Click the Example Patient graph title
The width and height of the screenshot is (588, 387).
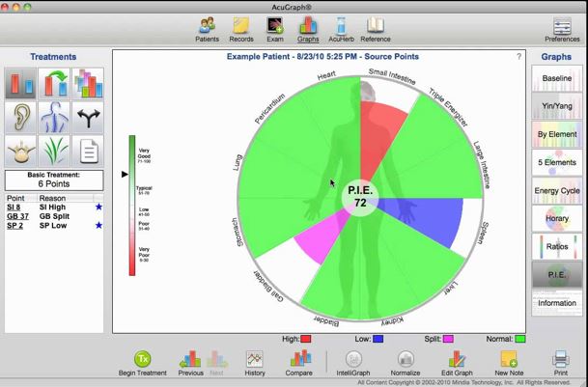322,57
